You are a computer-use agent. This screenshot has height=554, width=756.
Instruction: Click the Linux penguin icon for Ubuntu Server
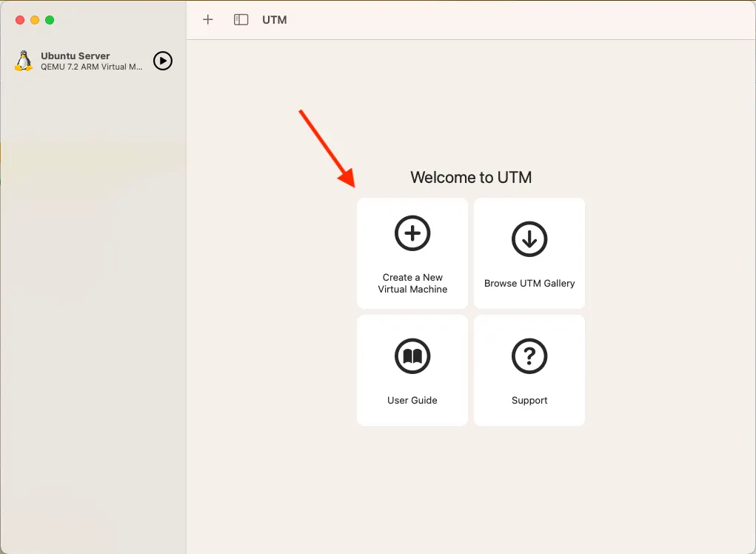[23, 61]
